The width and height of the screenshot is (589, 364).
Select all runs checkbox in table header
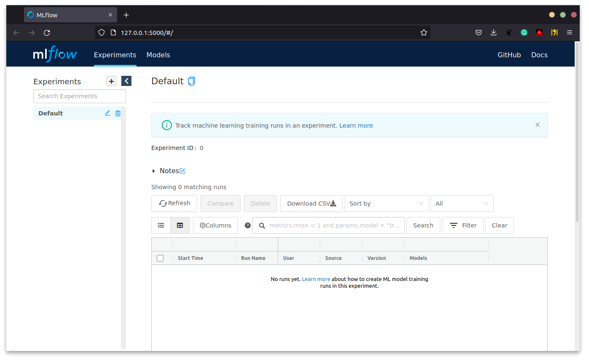click(160, 258)
